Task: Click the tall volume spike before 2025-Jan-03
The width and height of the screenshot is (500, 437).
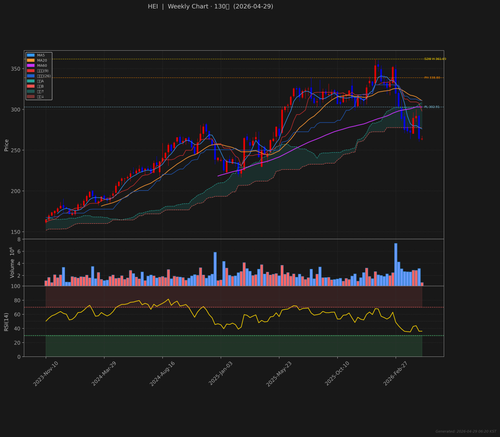Action: tap(215, 269)
